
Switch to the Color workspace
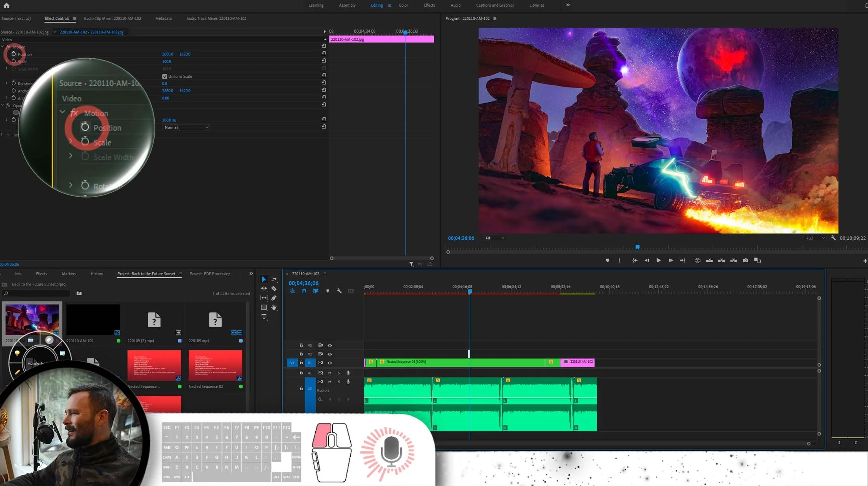(x=403, y=5)
